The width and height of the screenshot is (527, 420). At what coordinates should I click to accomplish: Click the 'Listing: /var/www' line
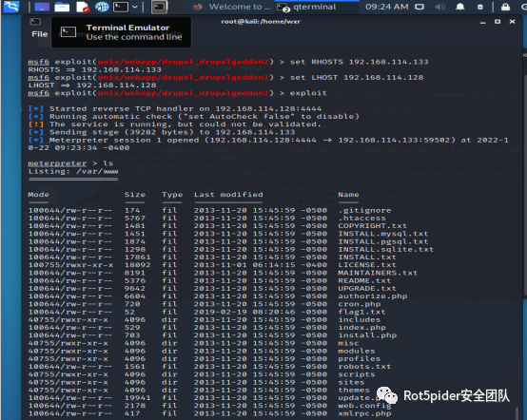73,171
